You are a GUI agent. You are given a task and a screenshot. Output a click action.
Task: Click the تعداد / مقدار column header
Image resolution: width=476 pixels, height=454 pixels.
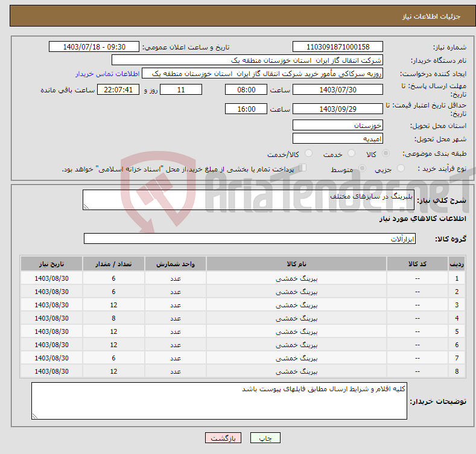click(x=113, y=264)
